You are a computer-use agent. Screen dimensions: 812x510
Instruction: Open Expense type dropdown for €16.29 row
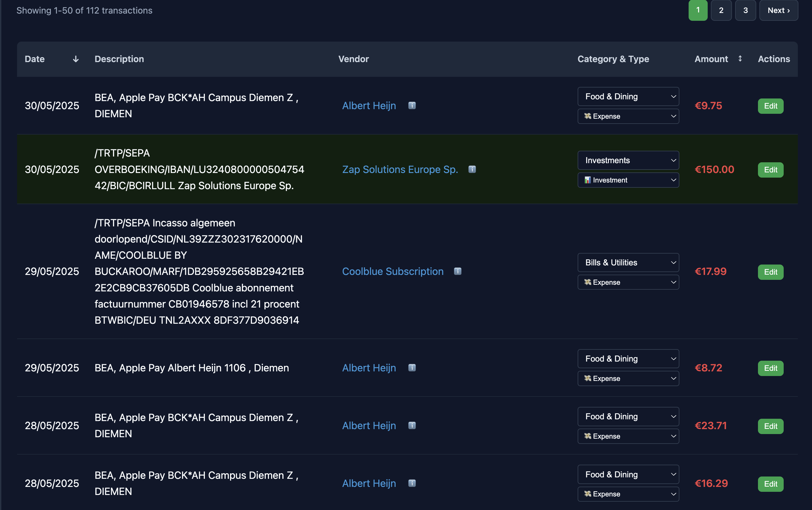point(628,494)
